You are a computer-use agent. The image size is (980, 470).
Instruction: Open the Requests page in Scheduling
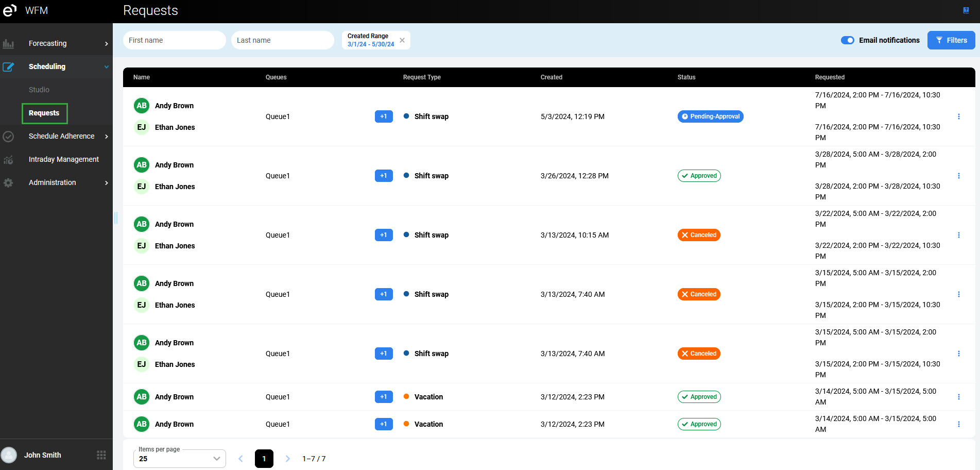44,113
